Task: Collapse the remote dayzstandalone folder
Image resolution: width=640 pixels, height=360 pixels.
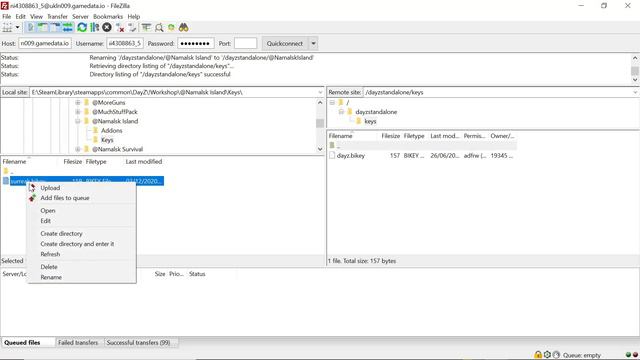Action: click(x=341, y=112)
